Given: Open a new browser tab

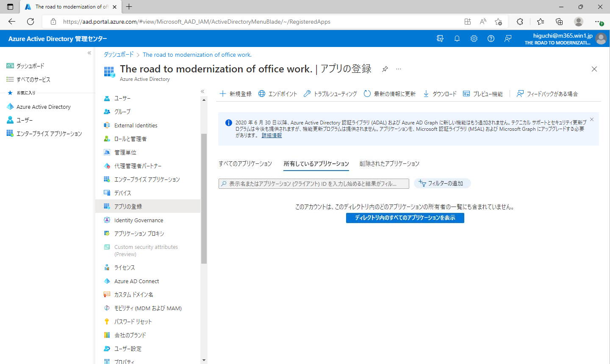Looking at the screenshot, I should (129, 7).
